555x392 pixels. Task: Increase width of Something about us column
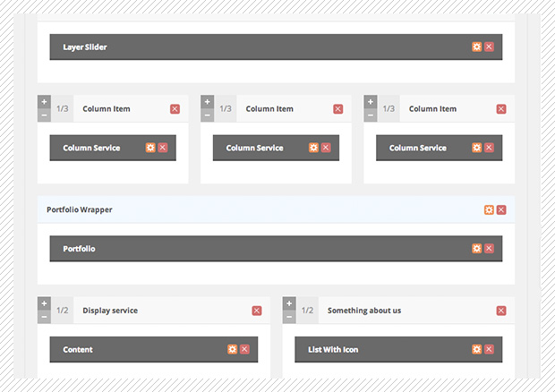[x=289, y=303]
